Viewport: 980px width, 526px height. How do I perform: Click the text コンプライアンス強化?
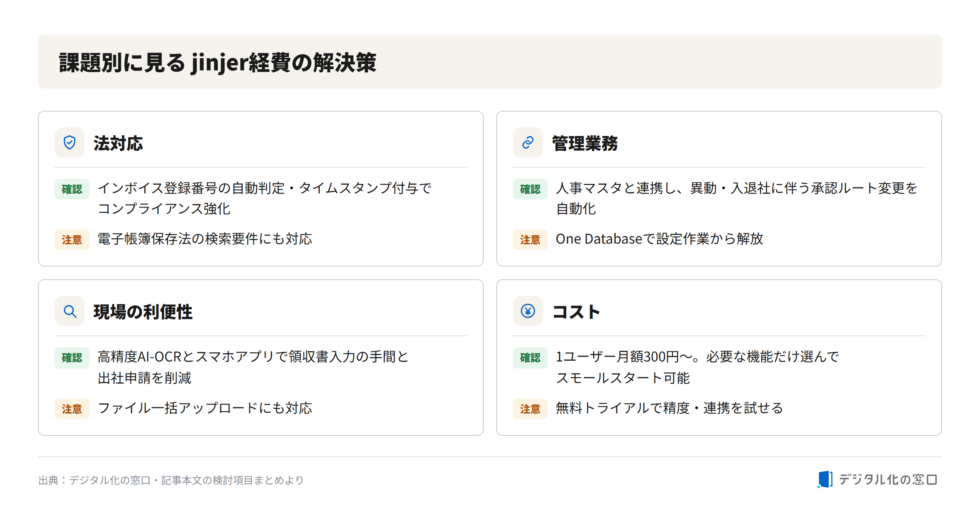(x=164, y=209)
